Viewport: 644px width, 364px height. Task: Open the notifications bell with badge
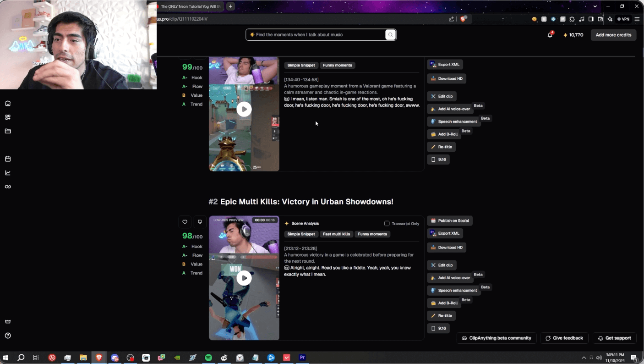[550, 35]
